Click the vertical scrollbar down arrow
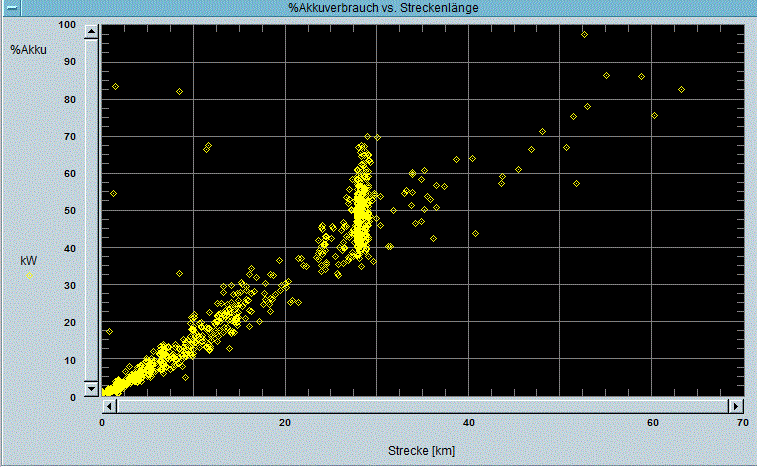The width and height of the screenshot is (757, 467). point(91,390)
